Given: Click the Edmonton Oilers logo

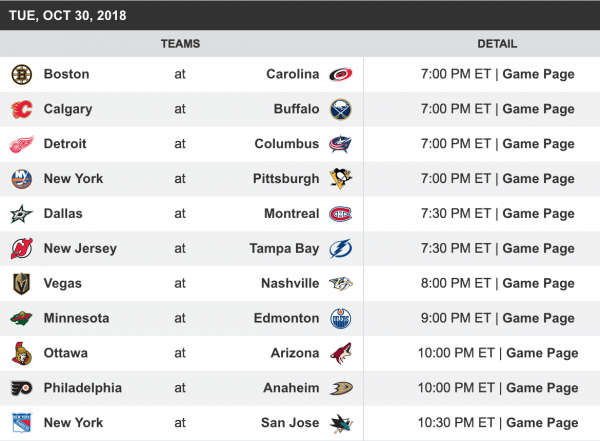Looking at the screenshot, I should tap(341, 319).
